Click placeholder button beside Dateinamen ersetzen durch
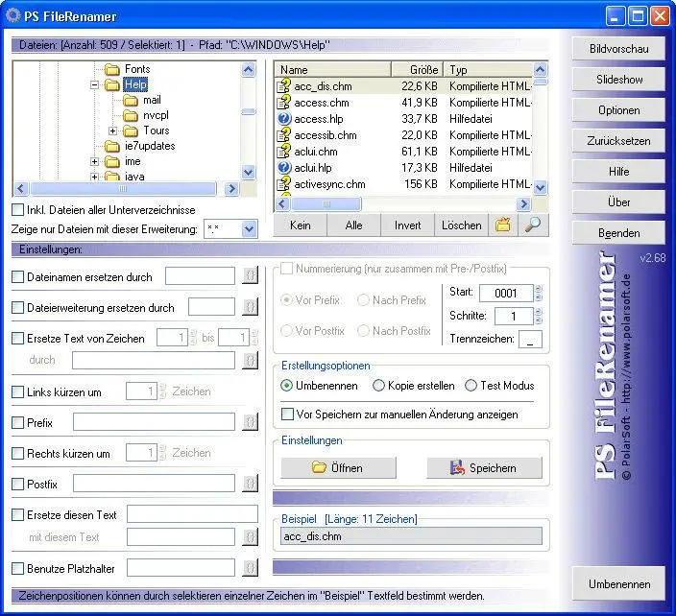676x616 pixels. [x=250, y=275]
